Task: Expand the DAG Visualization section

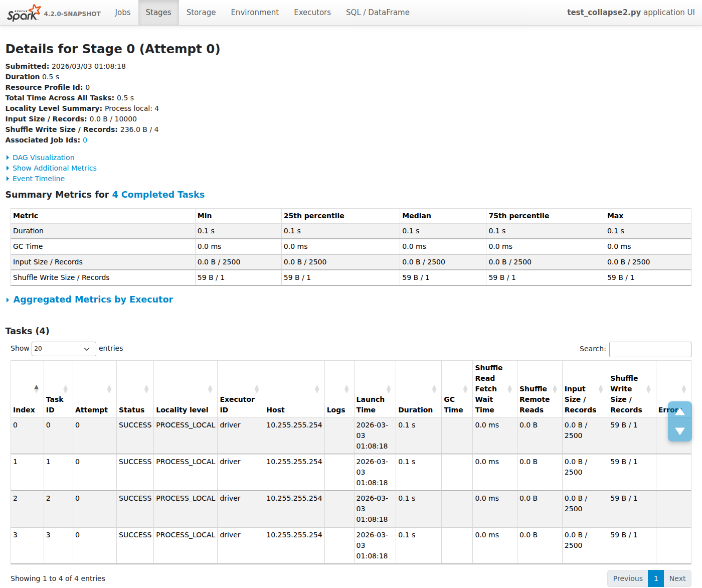Action: click(x=43, y=158)
